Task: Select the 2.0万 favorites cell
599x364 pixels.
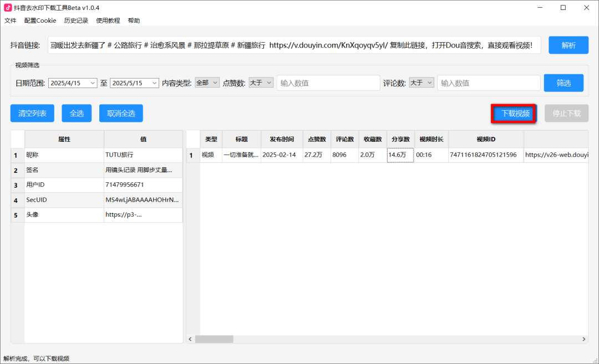Action: tap(373, 155)
